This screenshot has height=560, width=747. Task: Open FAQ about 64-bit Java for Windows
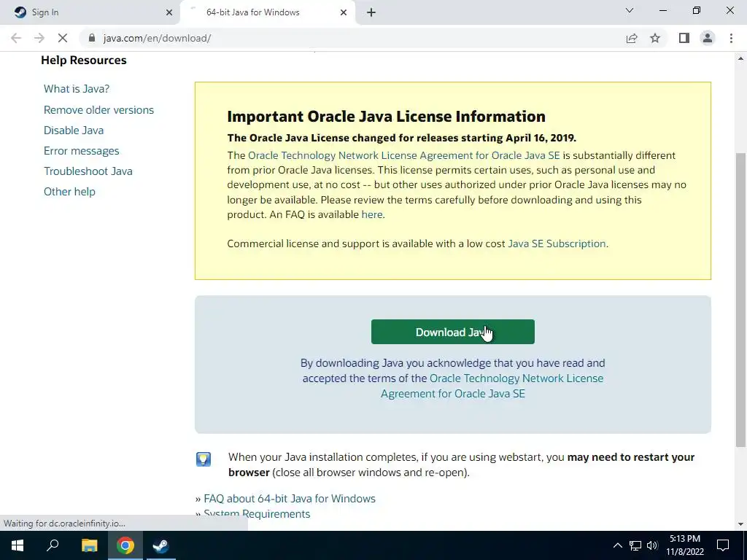coord(290,499)
